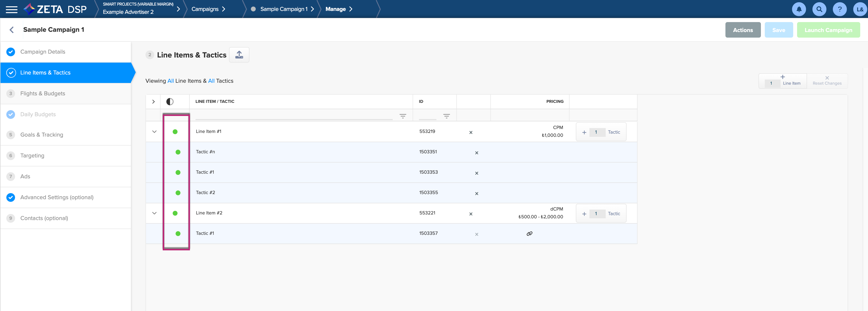Viewport: 868px width, 311px height.
Task: Click the X icon for Line Item #1
Action: click(471, 133)
